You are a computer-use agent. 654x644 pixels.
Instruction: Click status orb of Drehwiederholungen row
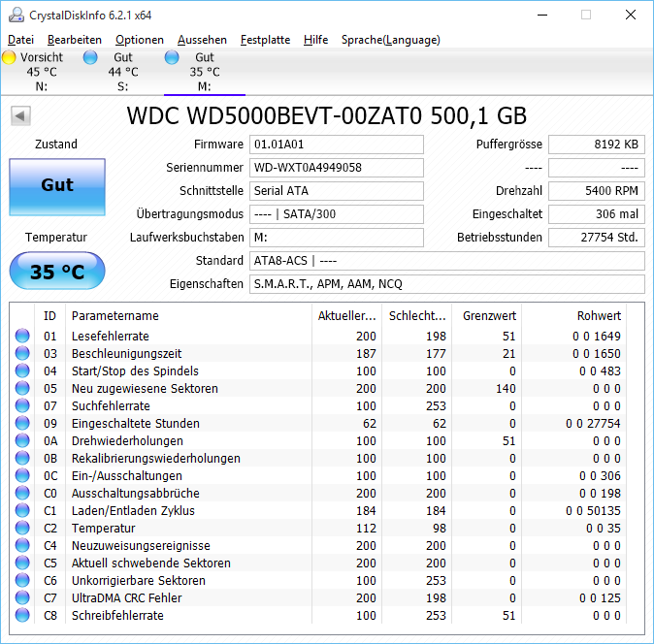click(x=22, y=440)
